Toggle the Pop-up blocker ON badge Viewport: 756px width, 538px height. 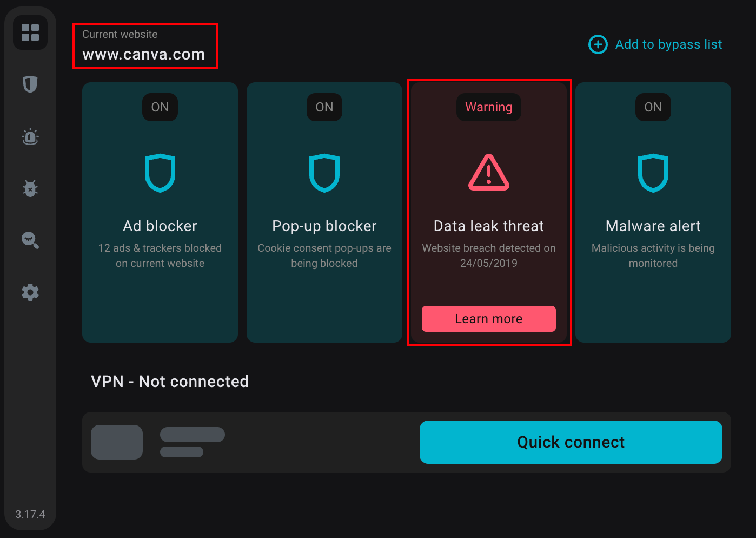[x=324, y=107]
